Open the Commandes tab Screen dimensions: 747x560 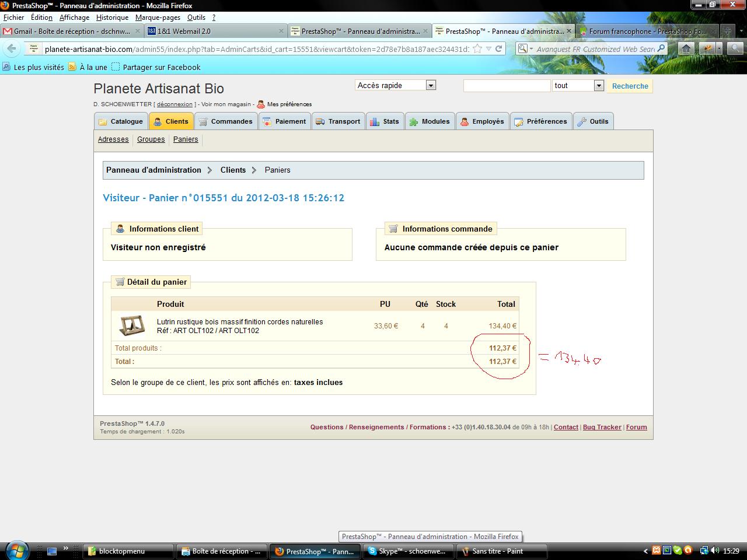tap(226, 121)
